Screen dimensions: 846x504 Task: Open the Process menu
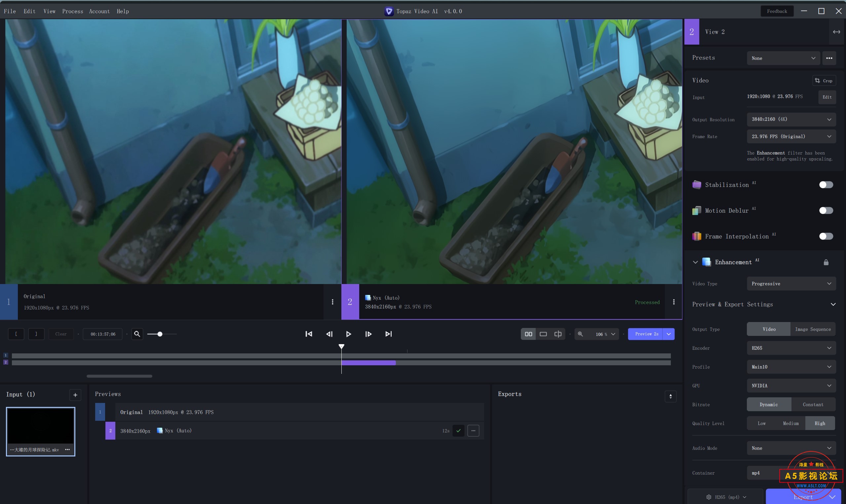point(73,11)
